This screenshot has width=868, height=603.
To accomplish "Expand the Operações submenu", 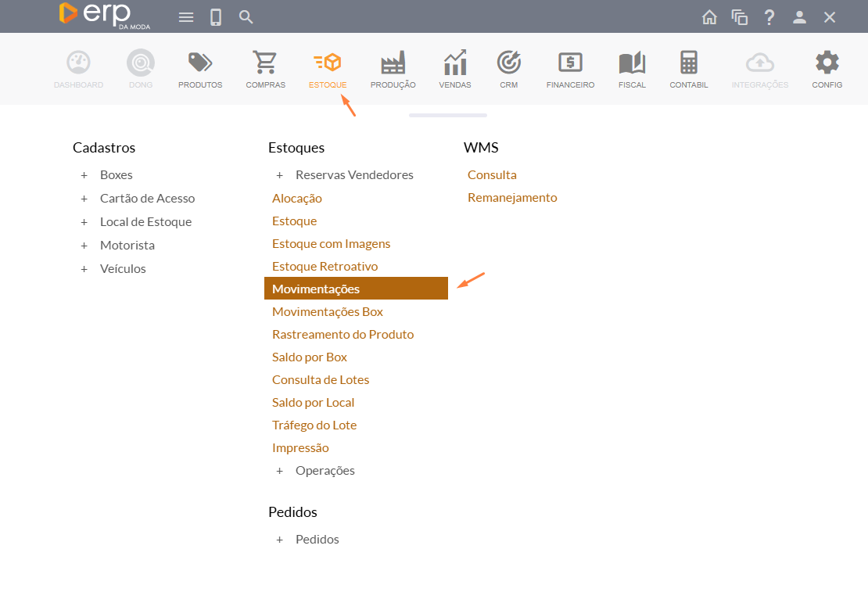I will (280, 471).
